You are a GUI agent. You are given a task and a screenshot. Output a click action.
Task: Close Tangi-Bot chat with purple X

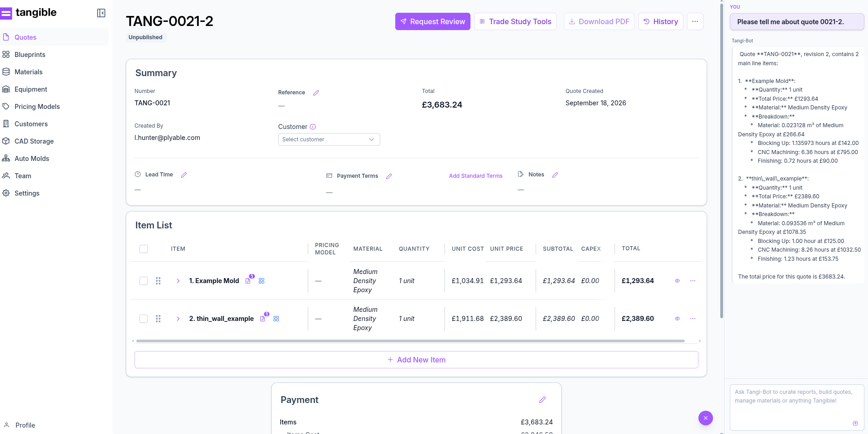706,418
